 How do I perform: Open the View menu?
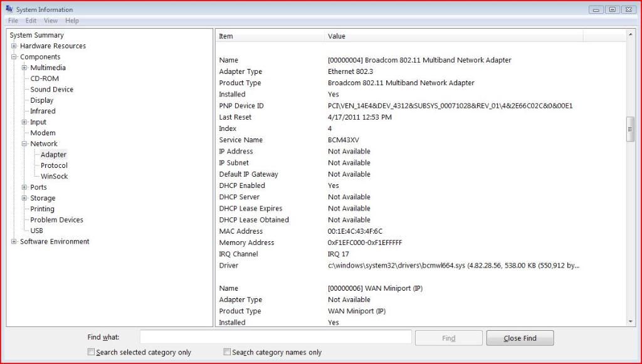point(50,21)
